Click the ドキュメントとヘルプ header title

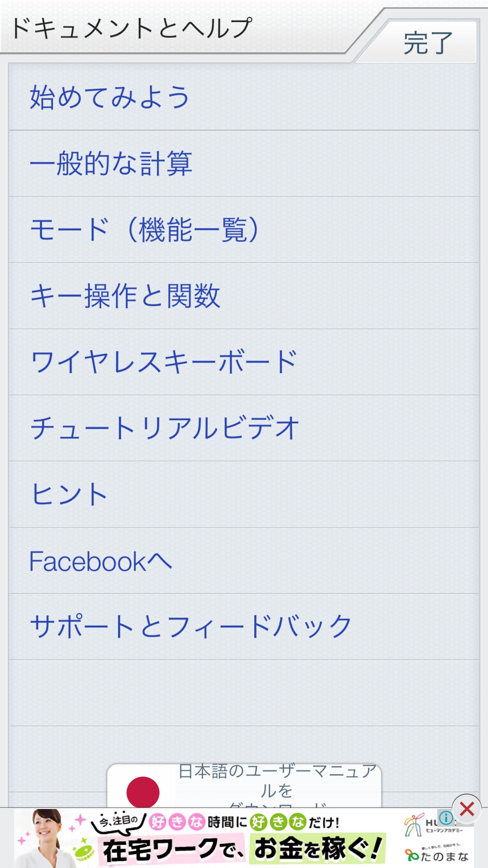pyautogui.click(x=132, y=28)
